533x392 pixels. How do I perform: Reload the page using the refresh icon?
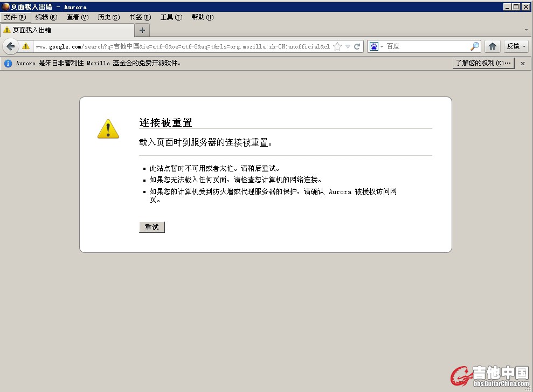click(x=357, y=46)
